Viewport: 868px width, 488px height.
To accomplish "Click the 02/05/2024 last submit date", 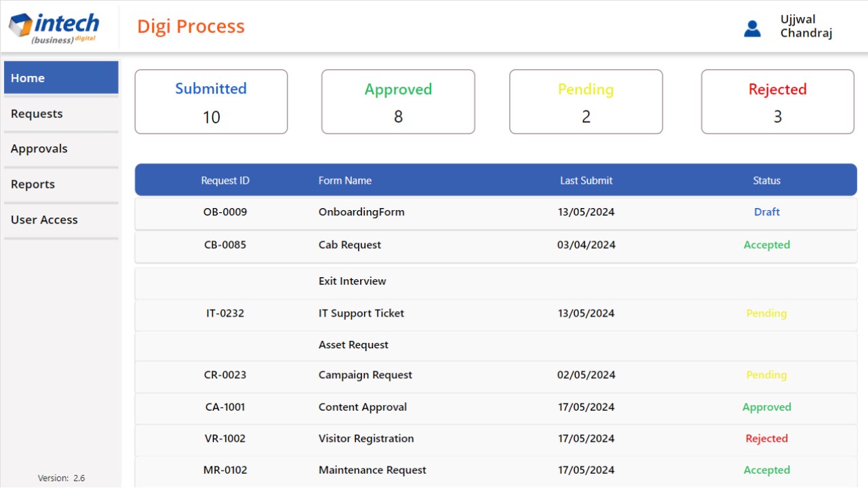I will 587,375.
